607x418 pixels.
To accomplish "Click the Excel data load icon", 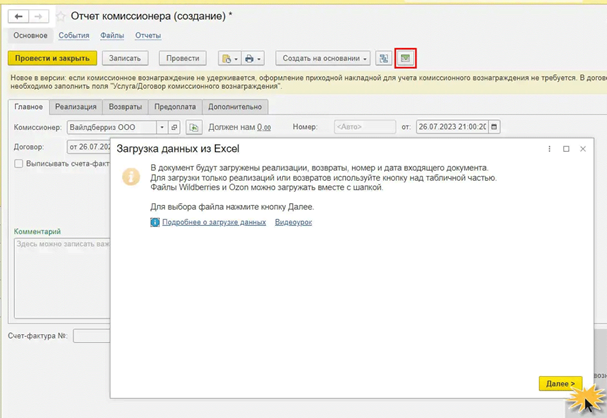I will pyautogui.click(x=405, y=59).
